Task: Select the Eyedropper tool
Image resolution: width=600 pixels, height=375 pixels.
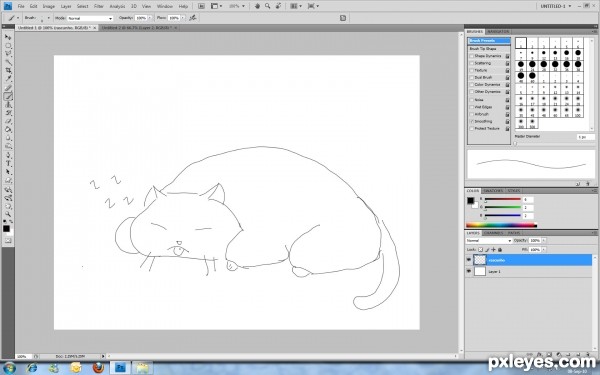Action: [8, 79]
